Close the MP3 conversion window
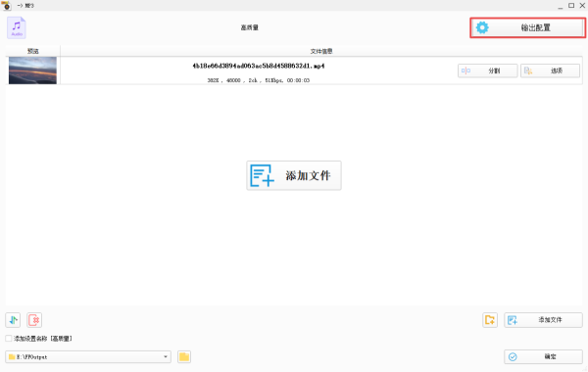 coord(582,5)
